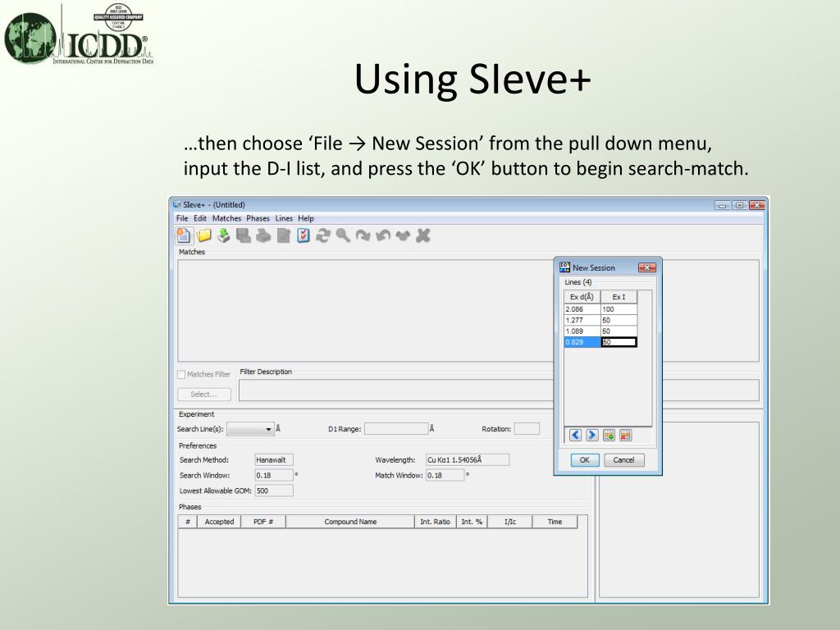Screen dimensions: 840x630
Task: Click the grayed X delete toolbar icon
Action: coord(423,235)
